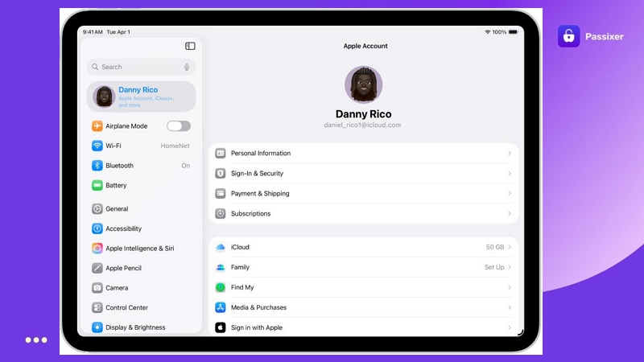Image resolution: width=644 pixels, height=362 pixels.
Task: Open the Find My row
Action: tap(364, 287)
